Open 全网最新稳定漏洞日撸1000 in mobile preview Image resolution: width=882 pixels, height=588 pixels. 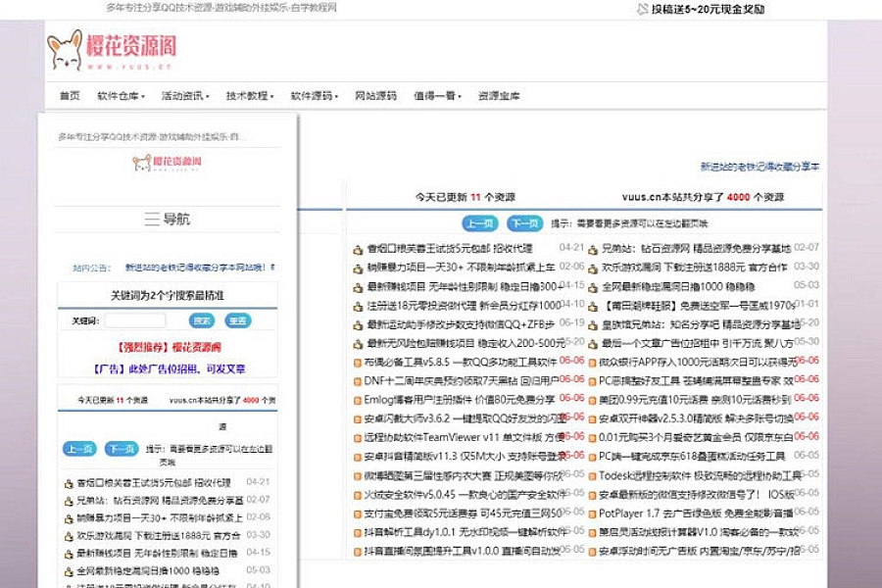(x=148, y=571)
